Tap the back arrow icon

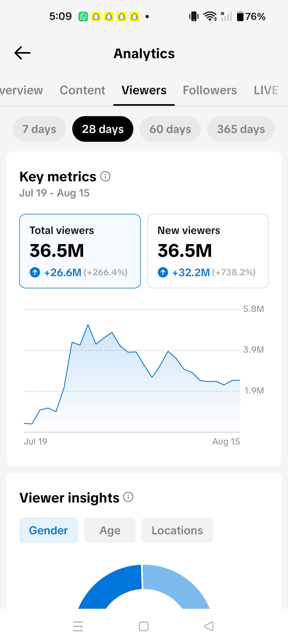click(22, 53)
